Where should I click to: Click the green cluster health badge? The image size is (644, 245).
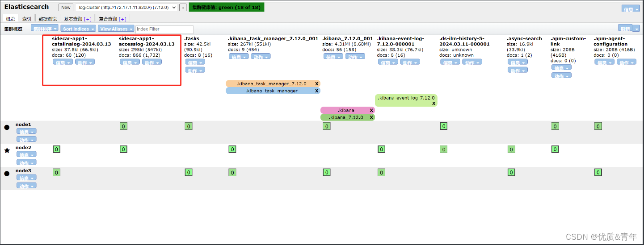(x=227, y=7)
